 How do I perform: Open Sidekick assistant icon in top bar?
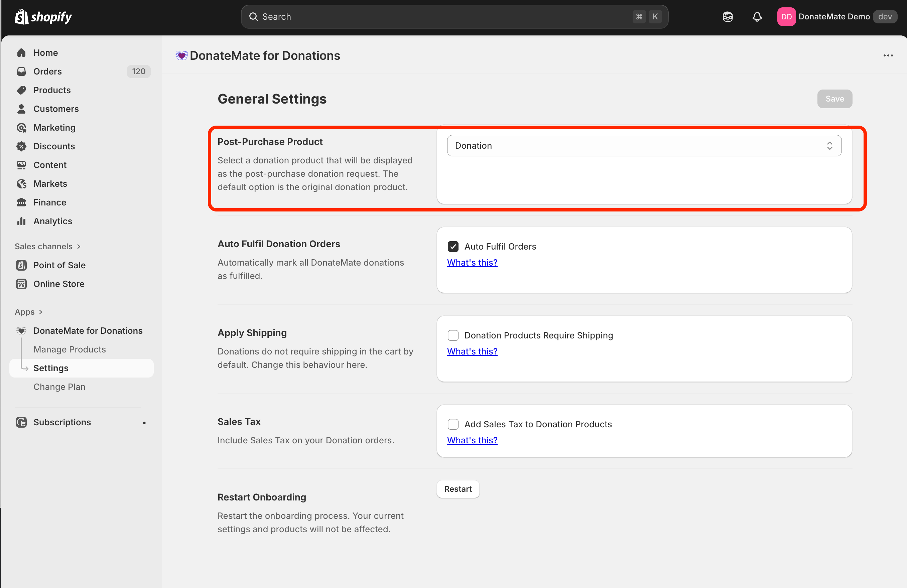click(728, 17)
